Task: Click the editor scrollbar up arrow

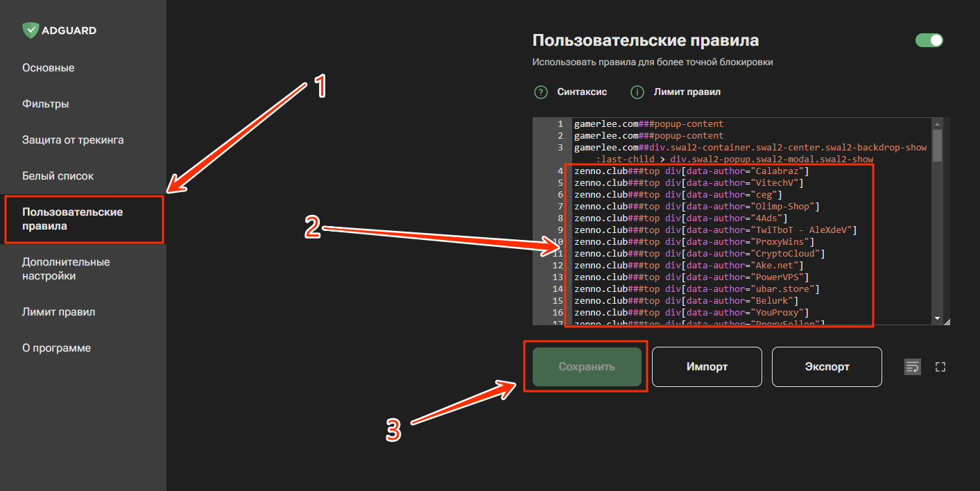Action: point(937,123)
